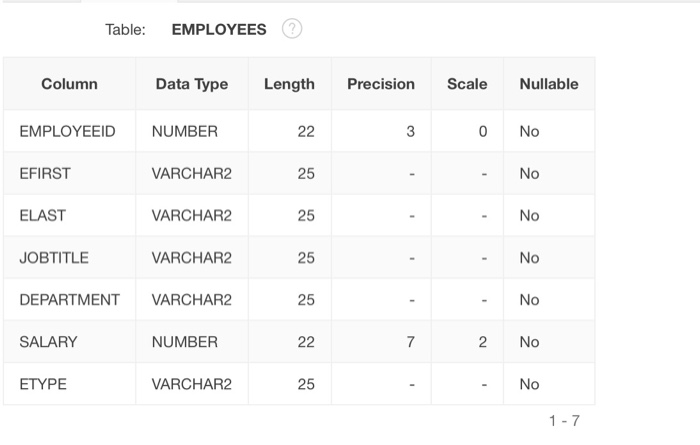Click the EMPLOYEES table name

[219, 29]
